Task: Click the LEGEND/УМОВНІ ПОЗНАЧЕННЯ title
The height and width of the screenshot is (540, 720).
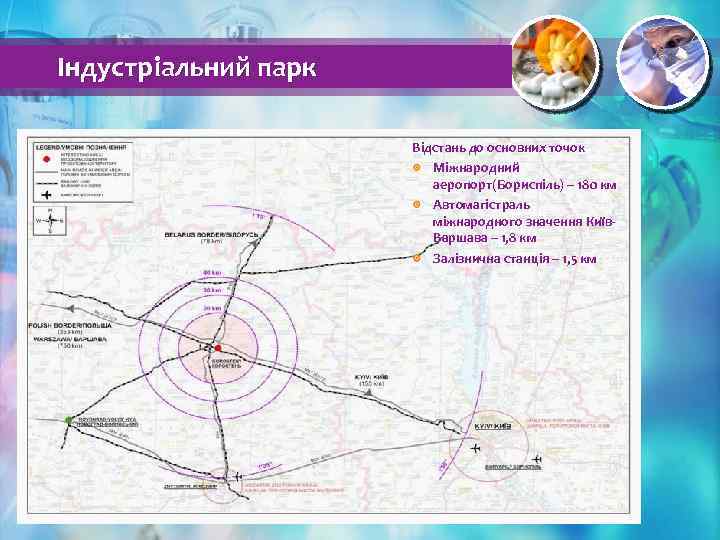Action: coord(83,148)
